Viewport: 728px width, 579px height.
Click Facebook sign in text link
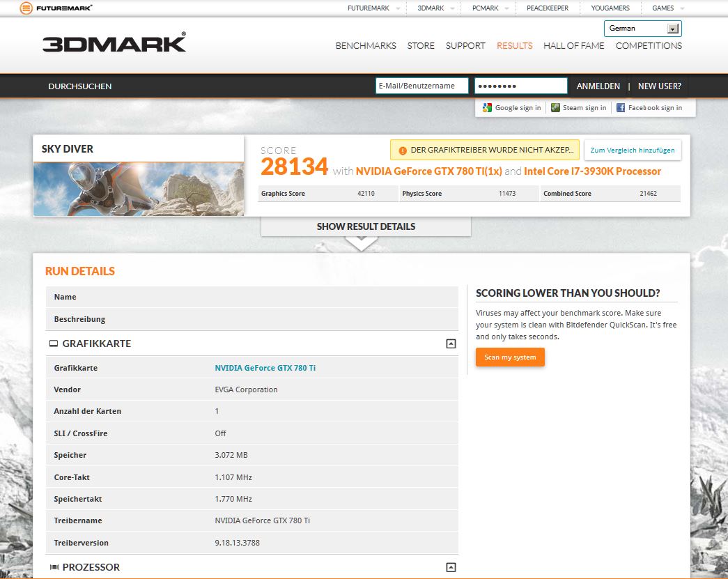pos(655,108)
